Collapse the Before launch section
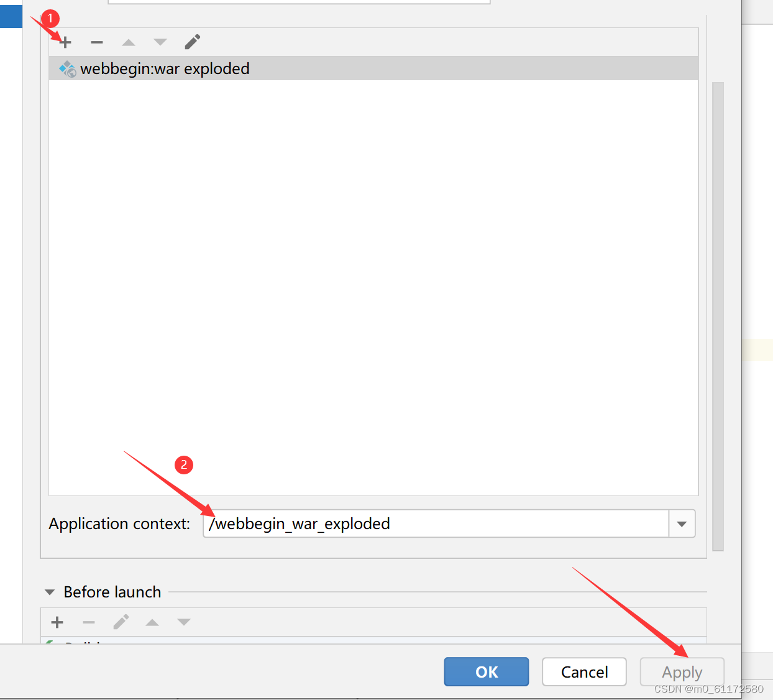Image resolution: width=773 pixels, height=700 pixels. (49, 592)
